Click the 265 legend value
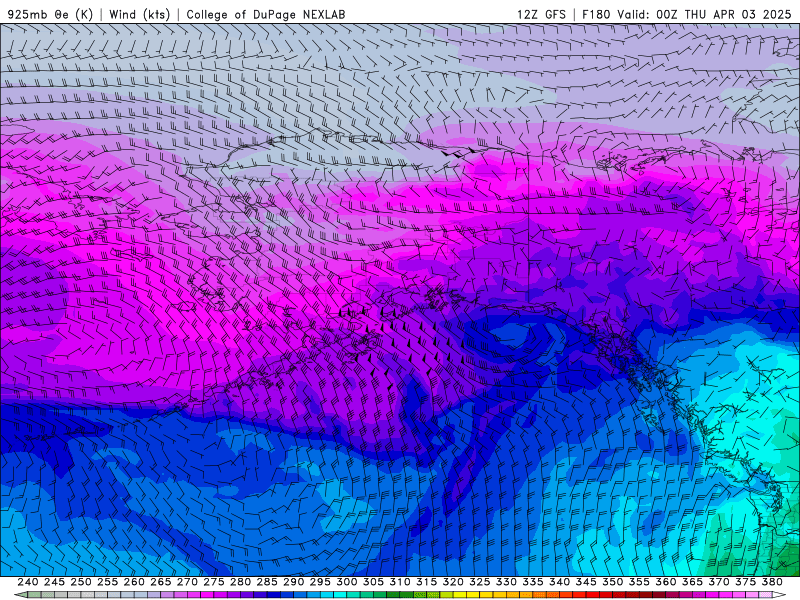This screenshot has width=800, height=600. click(160, 582)
